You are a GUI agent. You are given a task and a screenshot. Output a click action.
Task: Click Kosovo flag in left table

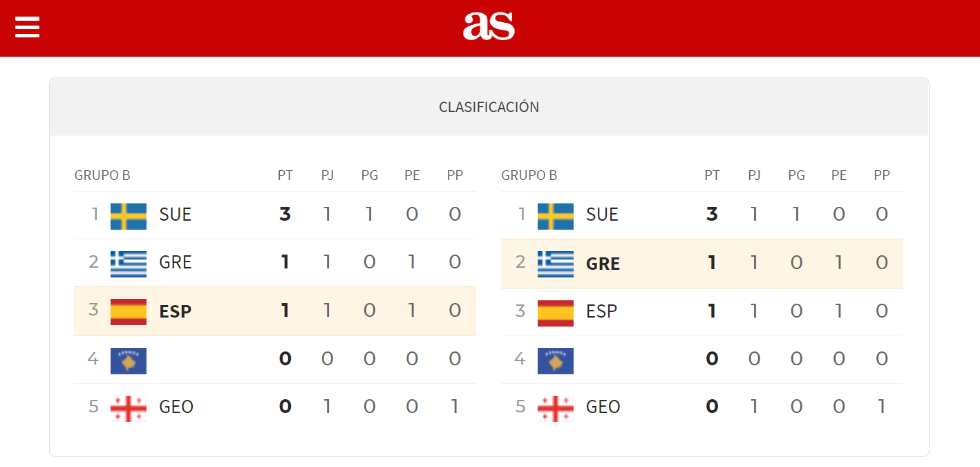(129, 361)
